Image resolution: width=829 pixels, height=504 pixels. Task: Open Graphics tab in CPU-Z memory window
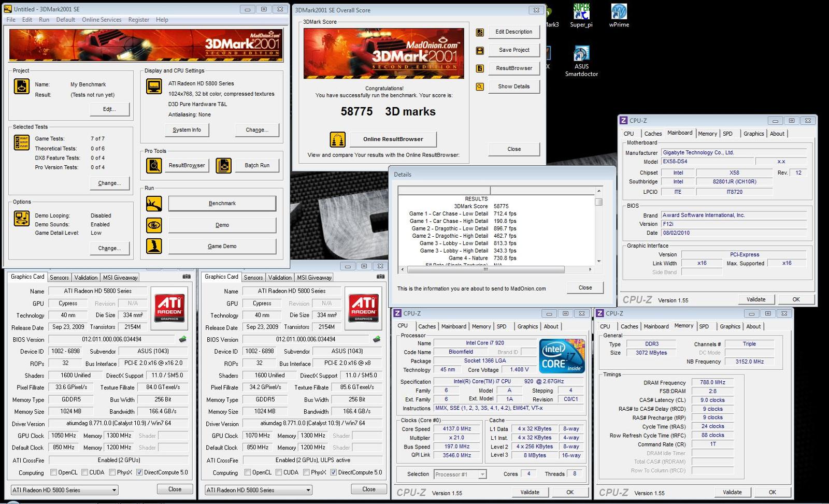(x=730, y=326)
